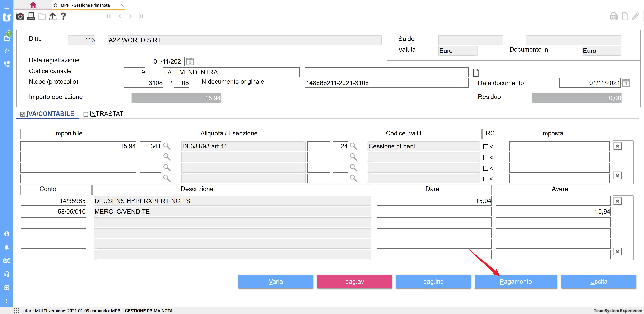This screenshot has width=644, height=314.
Task: Click the upload arrow icon in toolbar
Action: tap(52, 16)
